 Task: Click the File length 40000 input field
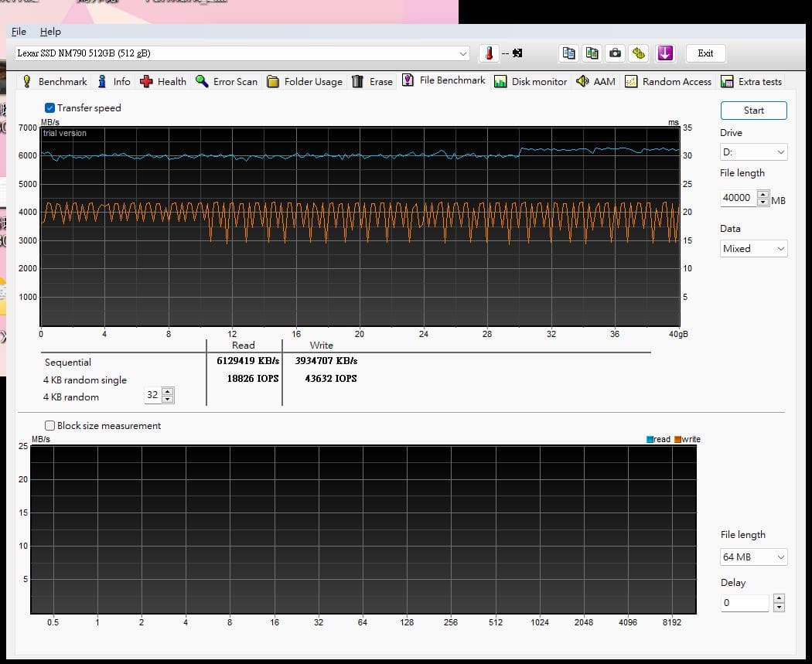coord(739,198)
